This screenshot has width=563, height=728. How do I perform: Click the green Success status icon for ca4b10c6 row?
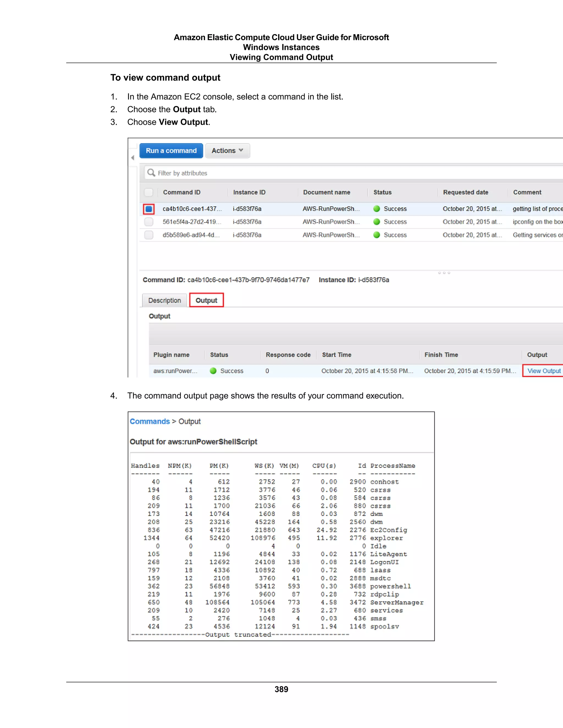click(377, 209)
